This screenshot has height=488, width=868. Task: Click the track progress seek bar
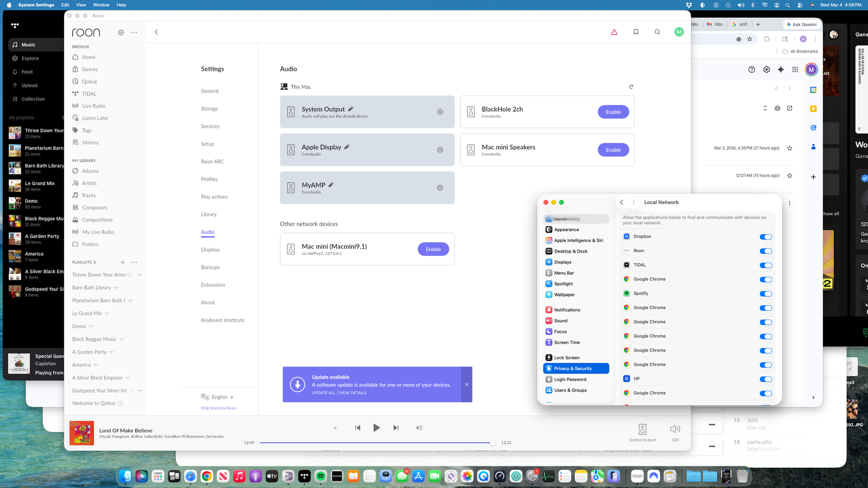pos(375,443)
